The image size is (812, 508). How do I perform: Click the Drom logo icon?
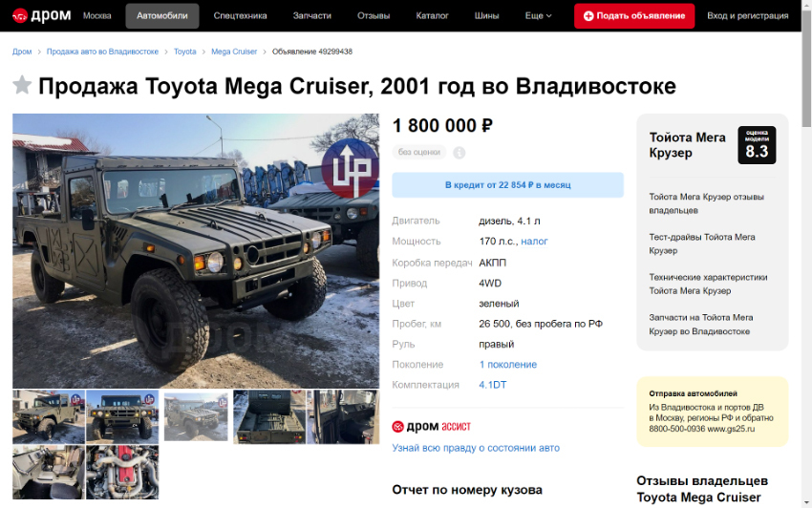coord(20,16)
